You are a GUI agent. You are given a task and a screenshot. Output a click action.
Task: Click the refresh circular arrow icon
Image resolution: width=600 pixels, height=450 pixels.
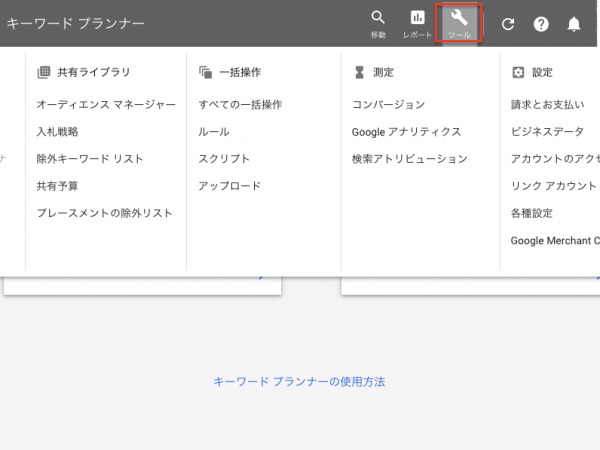(508, 24)
